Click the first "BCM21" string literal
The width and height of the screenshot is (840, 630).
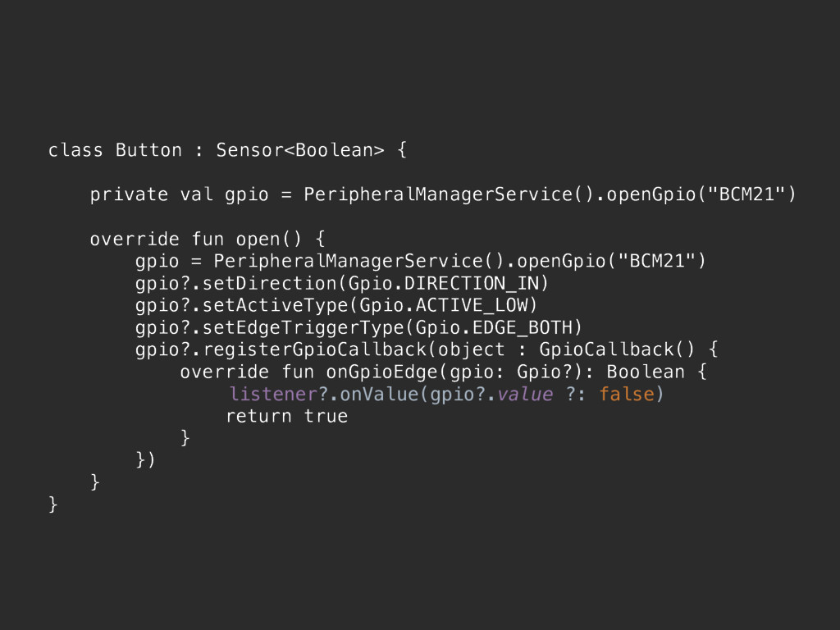pyautogui.click(x=746, y=194)
